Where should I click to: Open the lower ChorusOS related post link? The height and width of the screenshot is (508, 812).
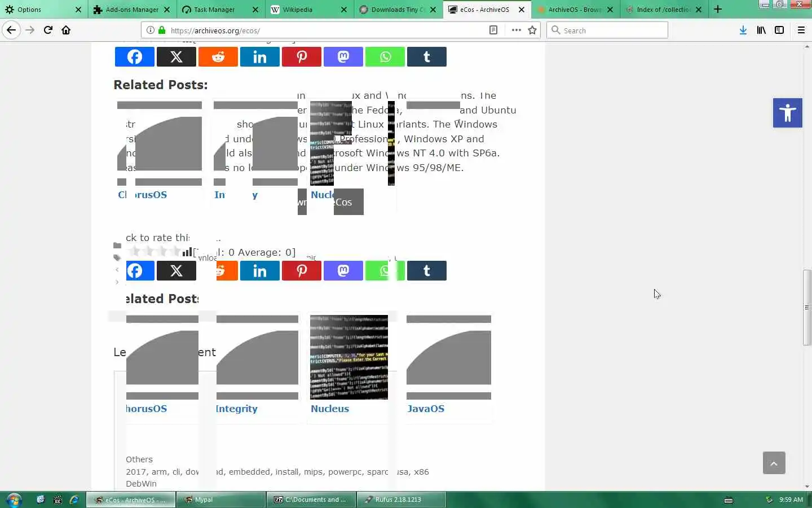147,409
